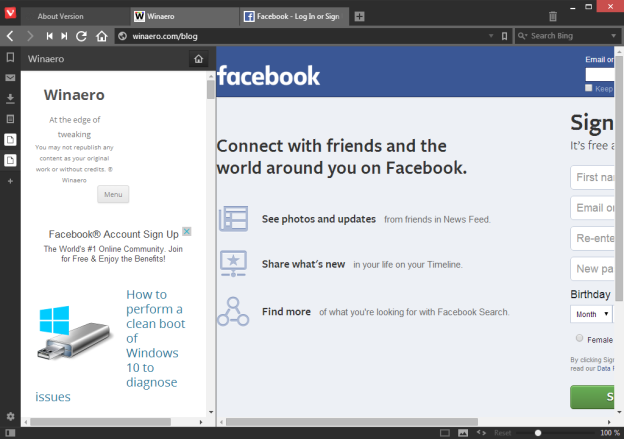
Task: Go to the browser Home page
Action: click(x=101, y=36)
